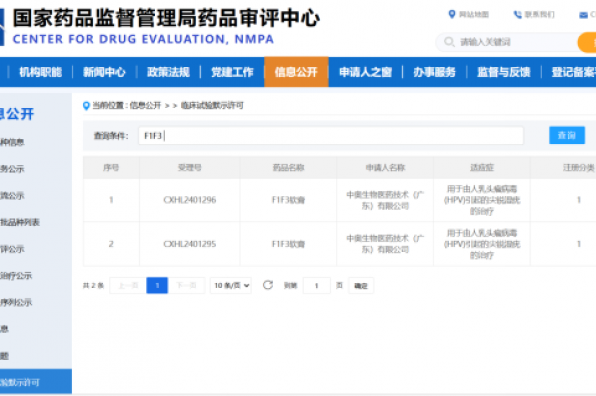Select acceptance number CXHL2401295

(x=190, y=244)
